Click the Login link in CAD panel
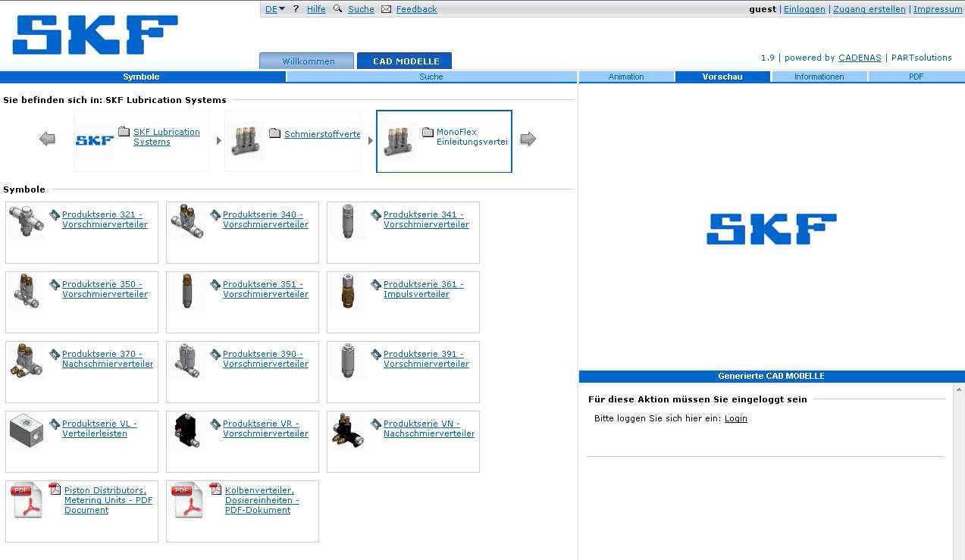965x560 pixels. click(736, 418)
